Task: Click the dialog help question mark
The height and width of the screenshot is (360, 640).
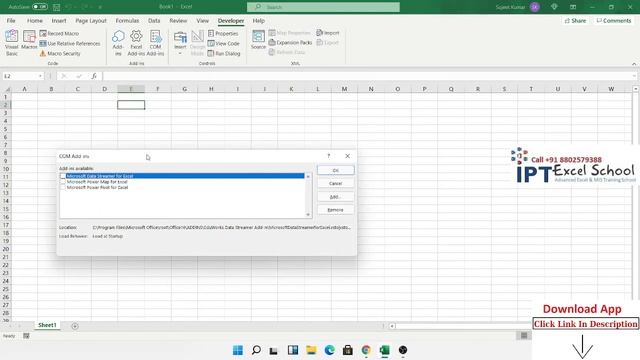Action: pos(329,156)
